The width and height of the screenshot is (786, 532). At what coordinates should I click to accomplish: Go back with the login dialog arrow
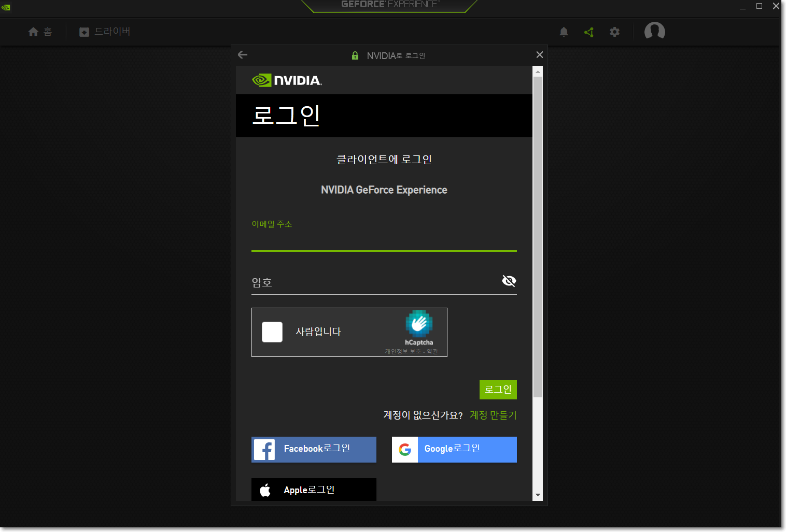coord(243,54)
